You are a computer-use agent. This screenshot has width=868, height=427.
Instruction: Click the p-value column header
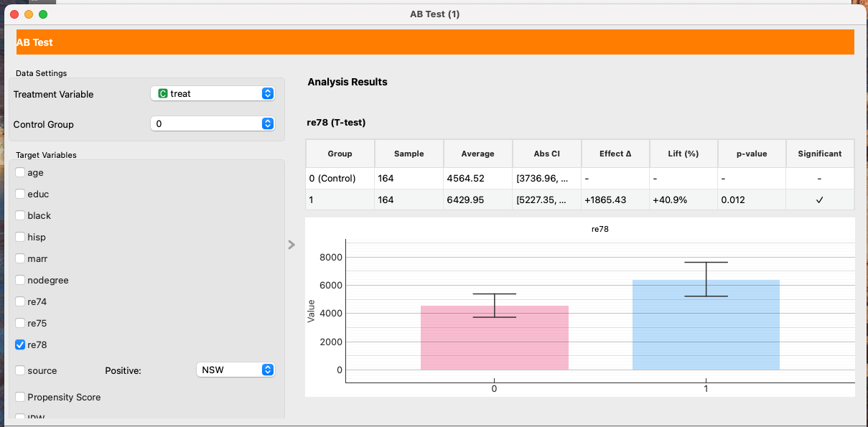coord(751,153)
